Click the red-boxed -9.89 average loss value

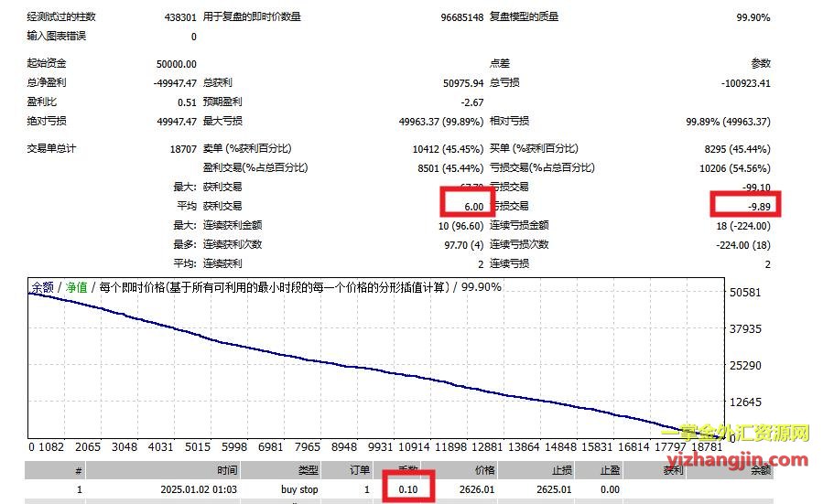[755, 207]
